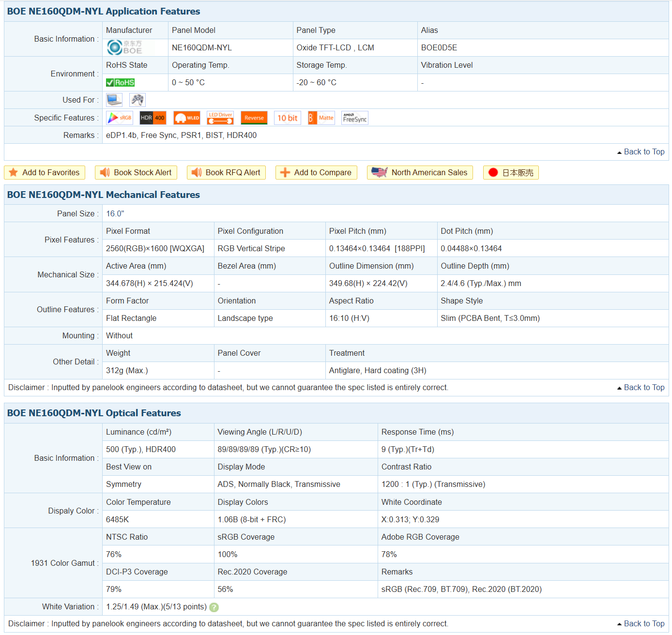Select the sRGB feature badge
672x635 pixels.
click(120, 118)
